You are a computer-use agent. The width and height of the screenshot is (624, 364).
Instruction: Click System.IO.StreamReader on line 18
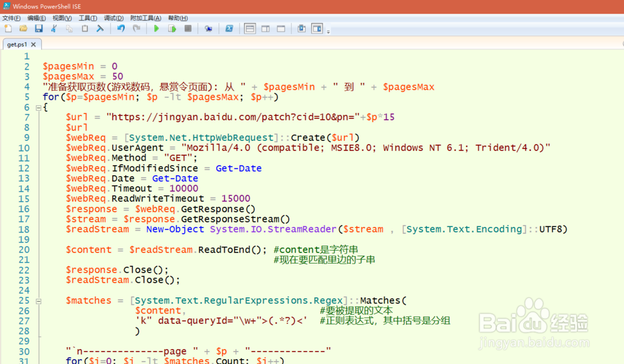(273, 229)
